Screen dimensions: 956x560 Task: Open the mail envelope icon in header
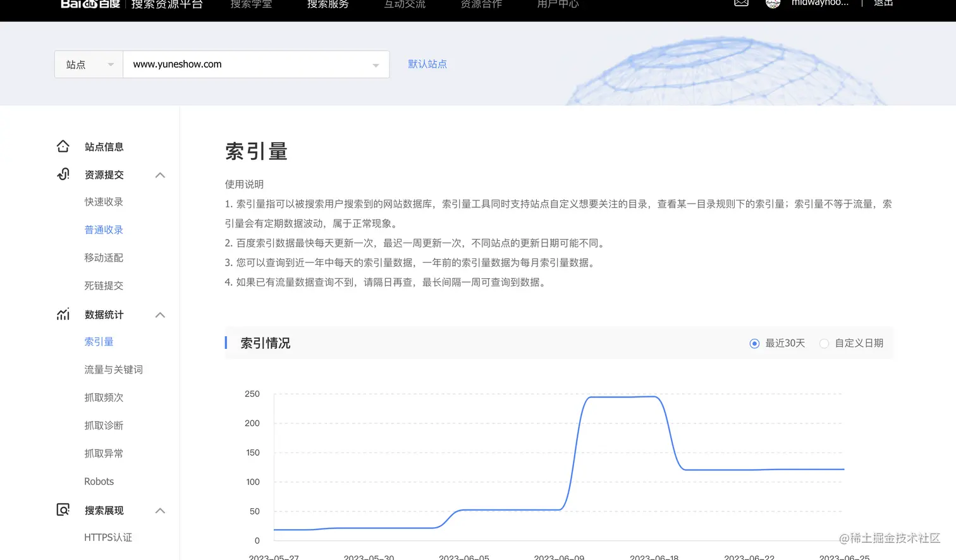coord(741,3)
